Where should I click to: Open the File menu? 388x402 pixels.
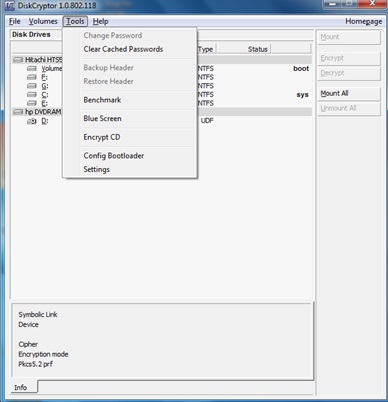pos(15,21)
